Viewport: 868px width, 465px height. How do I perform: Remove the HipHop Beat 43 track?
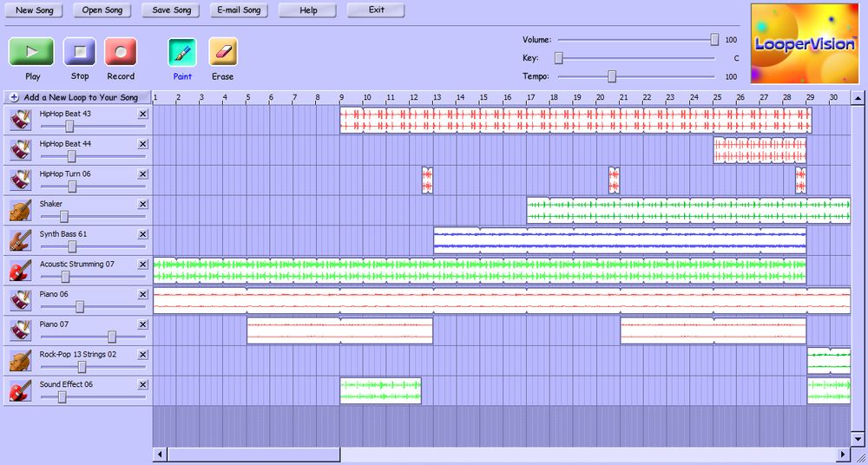(143, 114)
